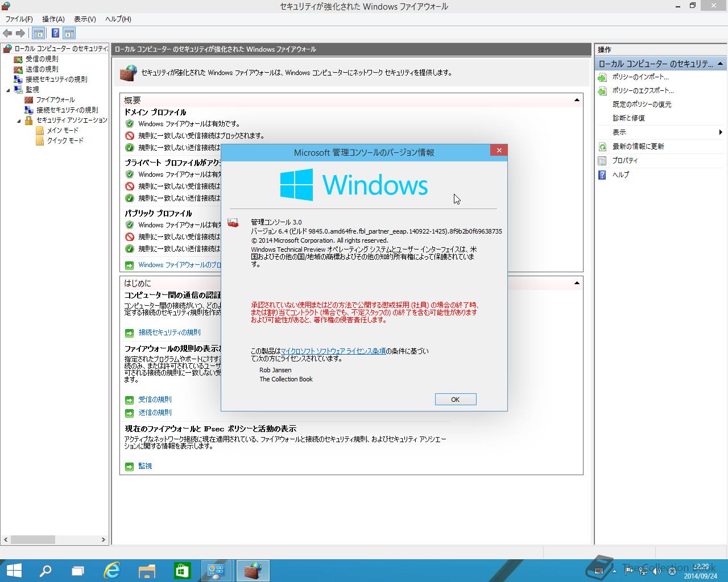728x582 pixels.
Task: Select セキュリティ アソシエーション tree node
Action: 72,120
